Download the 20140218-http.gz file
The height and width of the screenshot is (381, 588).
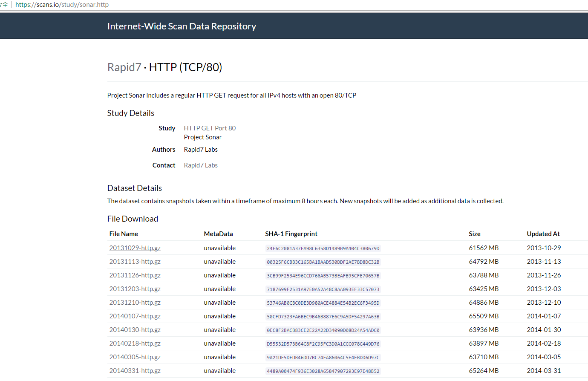coord(135,343)
